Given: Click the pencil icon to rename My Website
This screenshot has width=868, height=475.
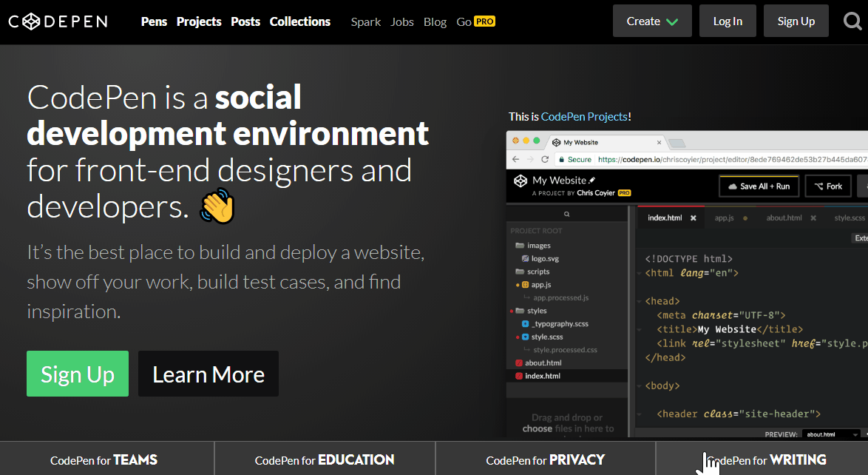Looking at the screenshot, I should 591,180.
